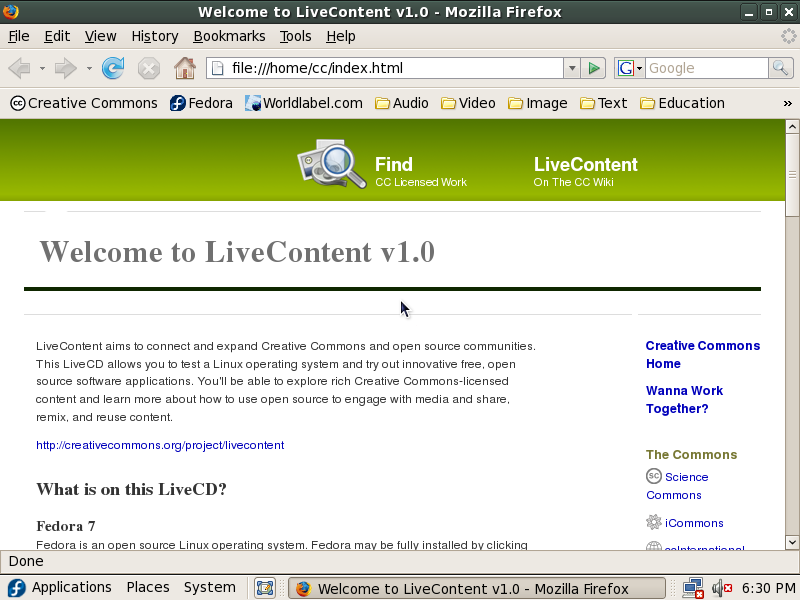This screenshot has height=600, width=800.
Task: Follow the creativecommons.org/project/livecontent link
Action: click(x=160, y=445)
